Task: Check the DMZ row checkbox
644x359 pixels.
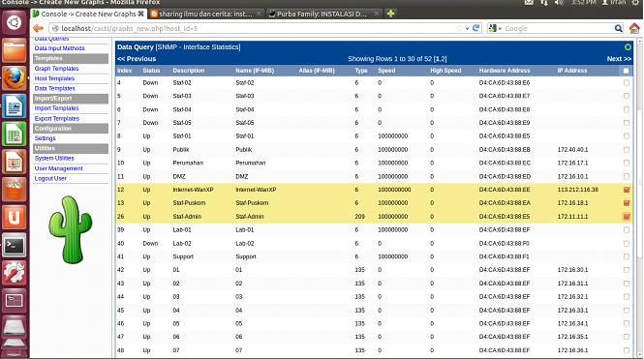Action: pyautogui.click(x=627, y=176)
